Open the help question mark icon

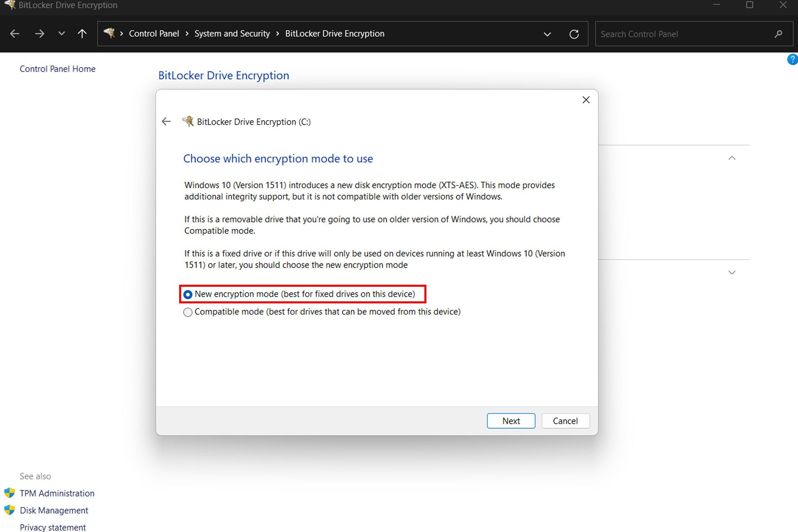(x=793, y=59)
